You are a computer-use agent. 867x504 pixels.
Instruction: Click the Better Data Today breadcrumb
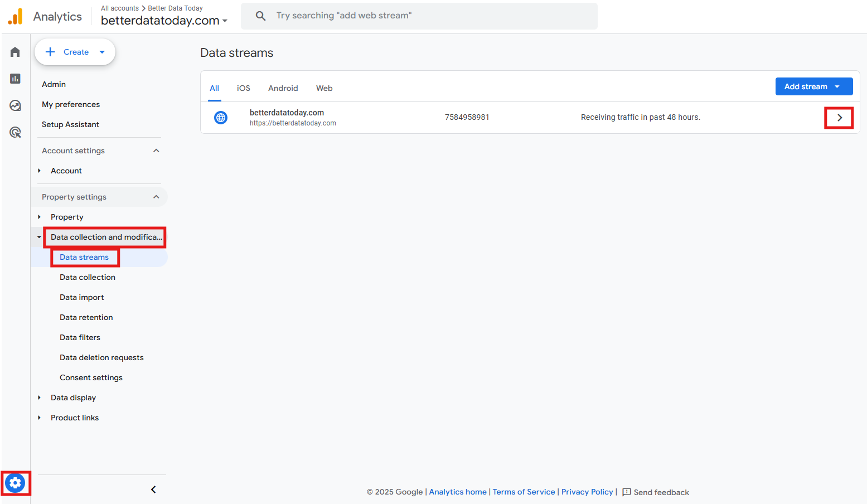click(x=175, y=8)
